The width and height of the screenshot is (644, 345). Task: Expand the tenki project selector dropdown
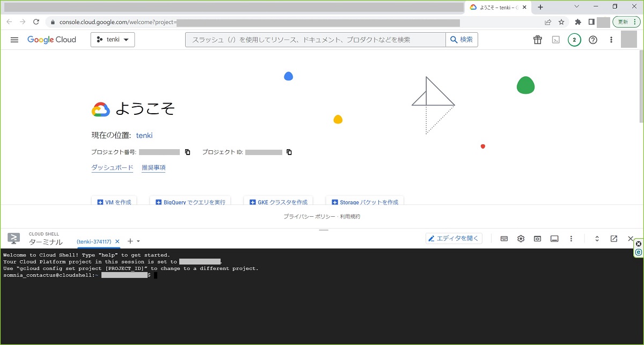point(113,40)
